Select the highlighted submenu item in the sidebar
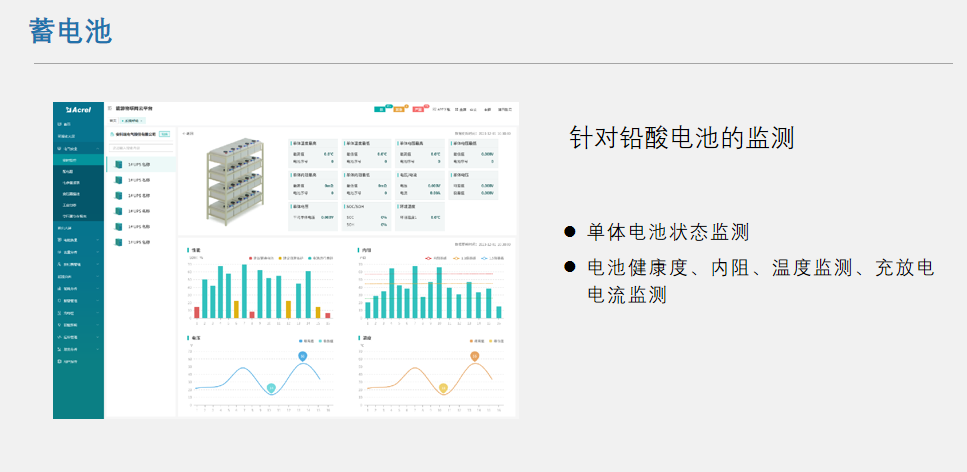Viewport: 967px width, 472px height. (70, 160)
